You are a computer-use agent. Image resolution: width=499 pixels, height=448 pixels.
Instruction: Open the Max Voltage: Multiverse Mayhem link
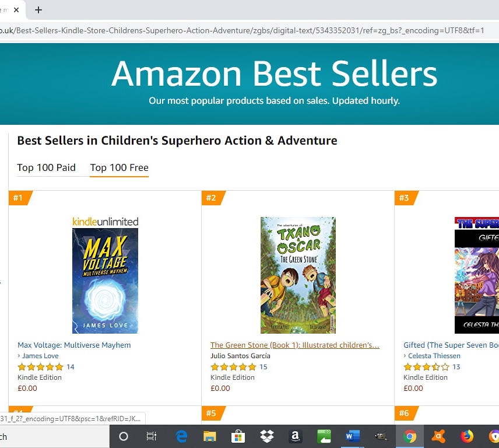tap(73, 345)
